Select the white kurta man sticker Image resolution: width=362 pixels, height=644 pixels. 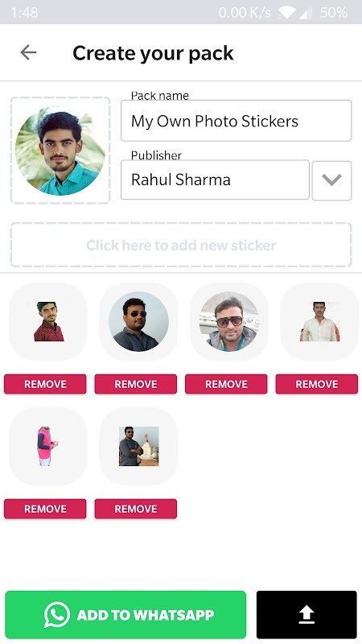319,321
